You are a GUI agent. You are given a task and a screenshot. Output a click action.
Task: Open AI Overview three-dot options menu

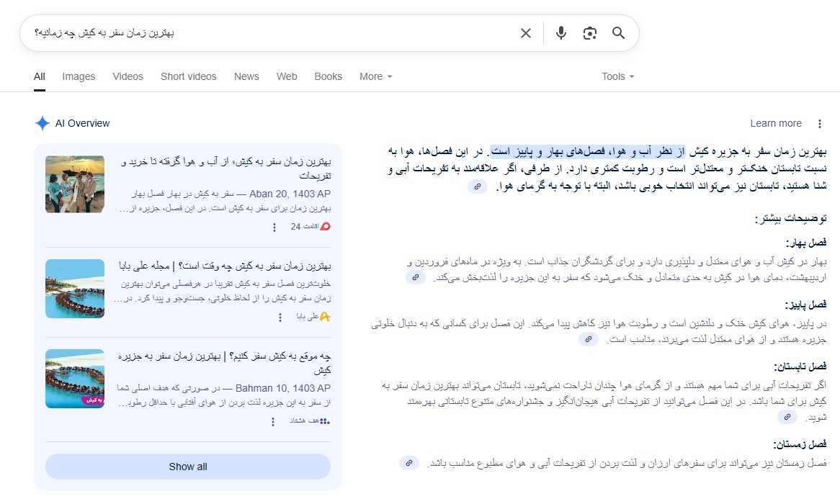tap(820, 124)
